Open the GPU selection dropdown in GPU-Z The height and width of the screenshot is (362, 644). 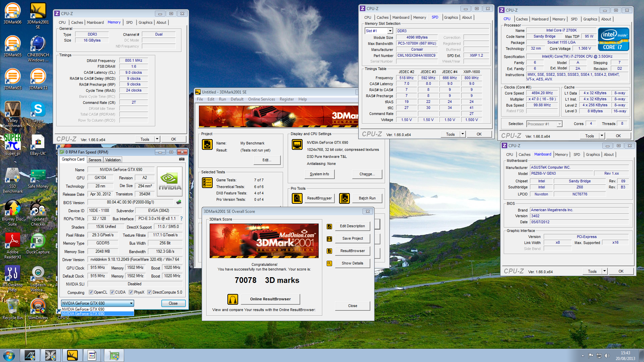[97, 303]
